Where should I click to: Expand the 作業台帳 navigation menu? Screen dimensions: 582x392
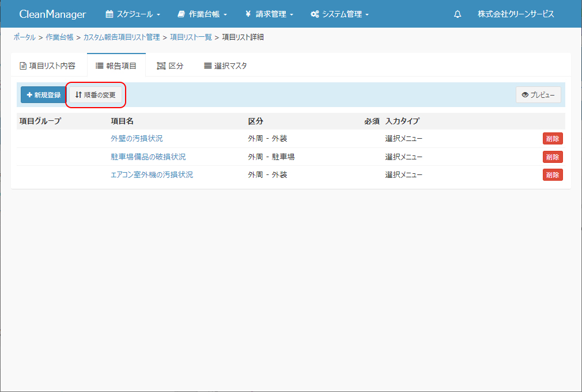point(202,14)
